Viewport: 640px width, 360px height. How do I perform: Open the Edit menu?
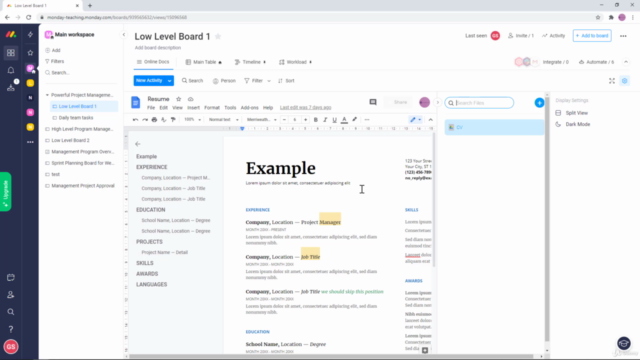(x=164, y=108)
